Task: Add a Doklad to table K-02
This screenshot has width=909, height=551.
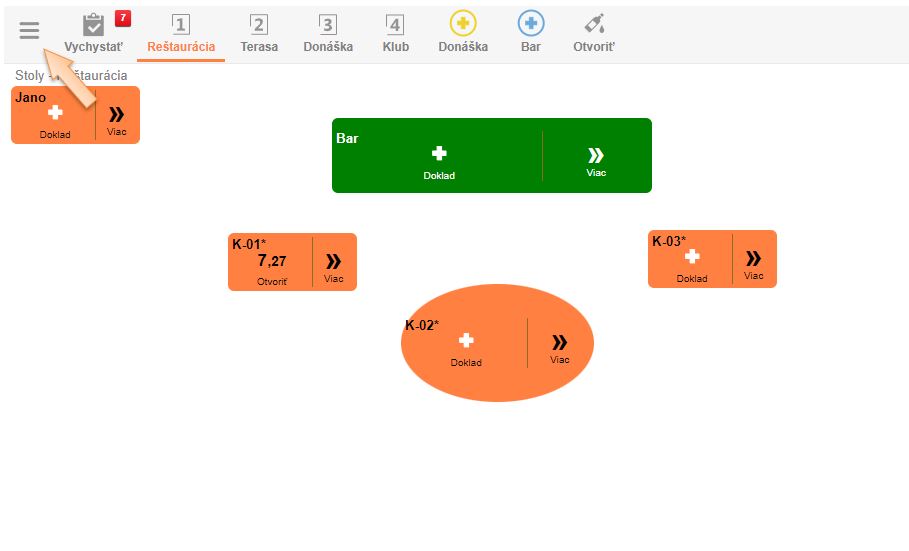Action: click(x=466, y=346)
